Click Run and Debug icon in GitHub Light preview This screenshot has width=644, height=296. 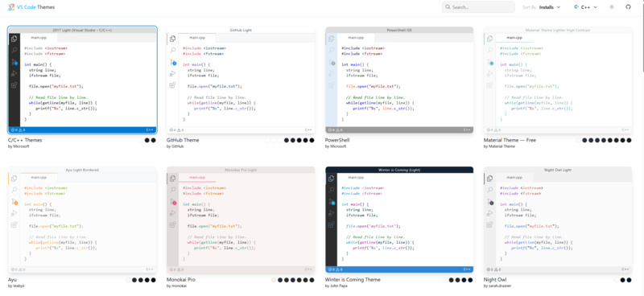(x=173, y=73)
